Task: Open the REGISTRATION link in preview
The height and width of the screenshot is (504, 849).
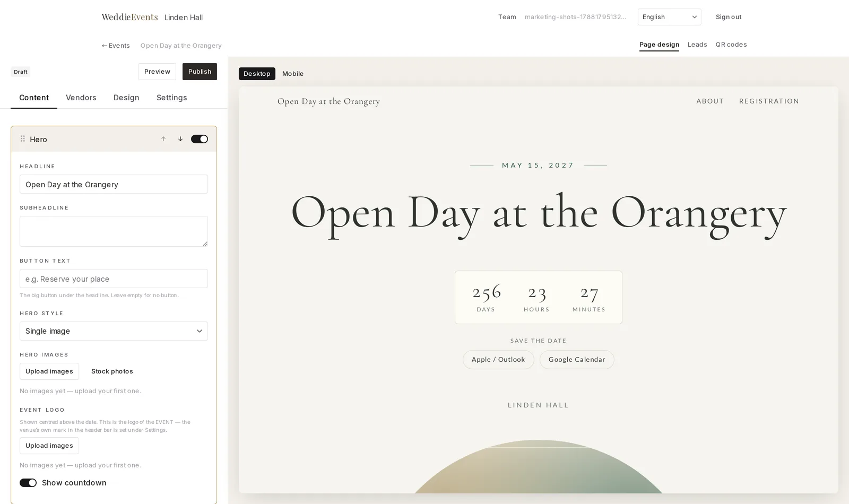Action: 769,101
